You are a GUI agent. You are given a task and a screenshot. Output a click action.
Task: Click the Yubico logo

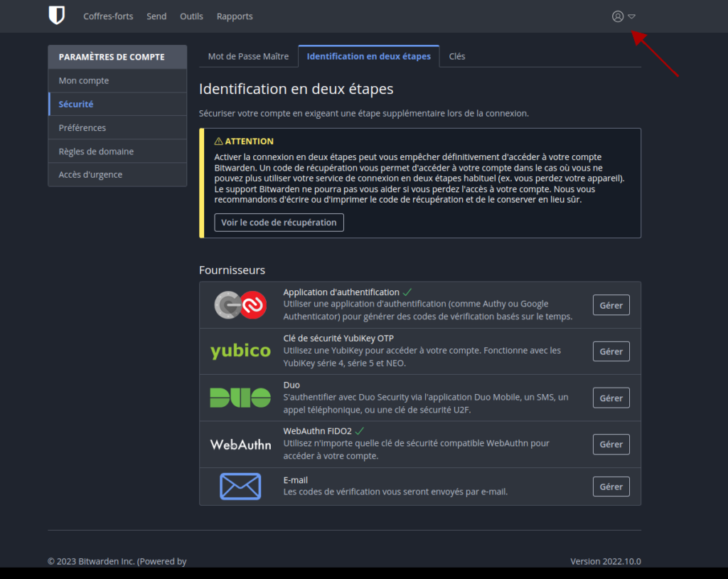point(240,351)
